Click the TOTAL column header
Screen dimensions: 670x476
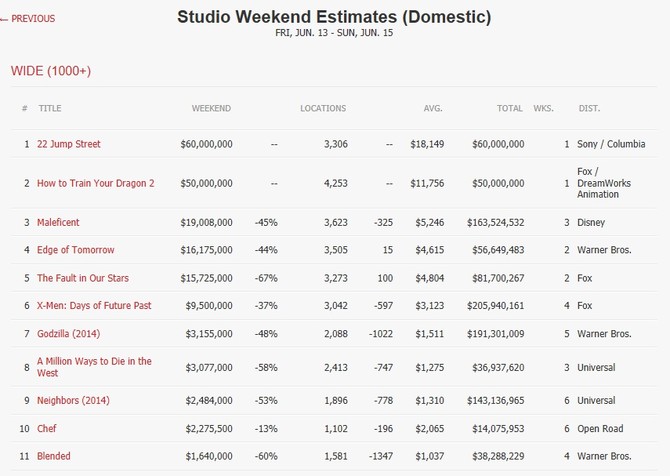[510, 108]
